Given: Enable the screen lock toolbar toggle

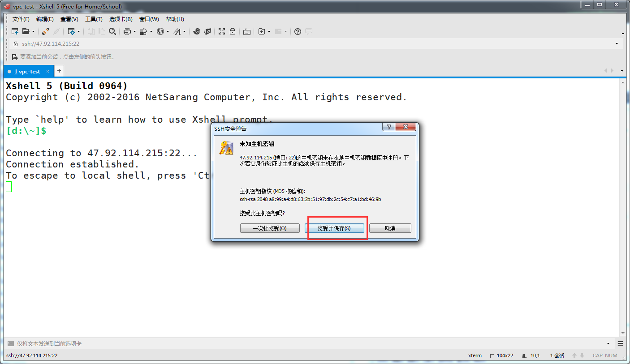Looking at the screenshot, I should click(232, 31).
